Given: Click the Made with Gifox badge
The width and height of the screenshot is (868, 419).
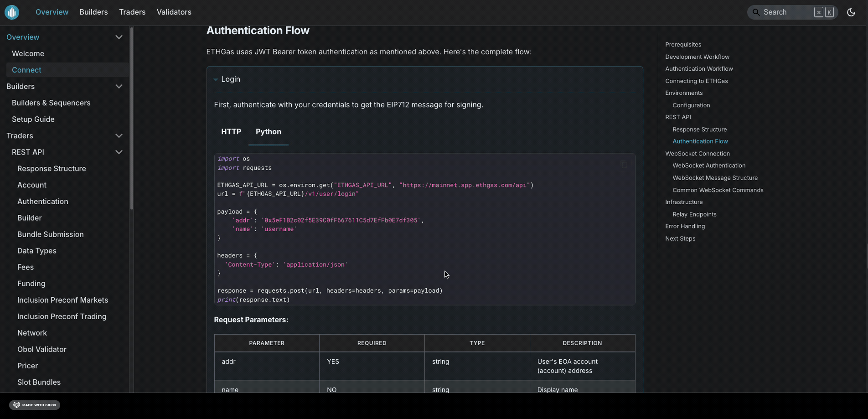Looking at the screenshot, I should (35, 405).
